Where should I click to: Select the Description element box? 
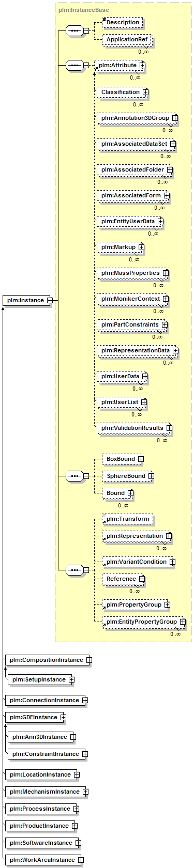pyautogui.click(x=122, y=23)
